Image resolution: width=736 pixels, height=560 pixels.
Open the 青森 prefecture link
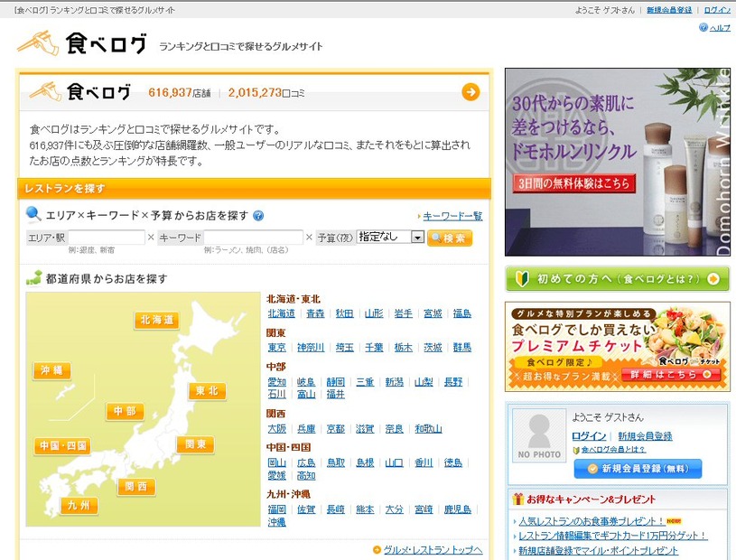pyautogui.click(x=315, y=313)
